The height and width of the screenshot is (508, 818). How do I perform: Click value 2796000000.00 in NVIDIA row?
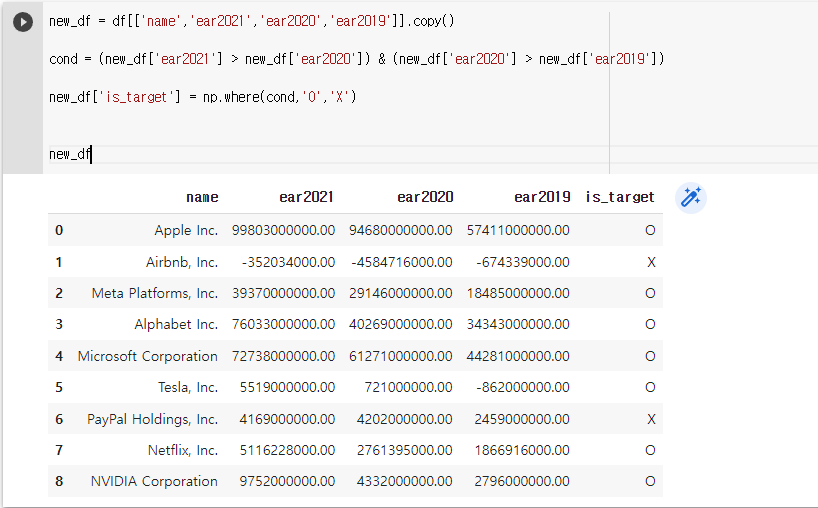(x=522, y=481)
